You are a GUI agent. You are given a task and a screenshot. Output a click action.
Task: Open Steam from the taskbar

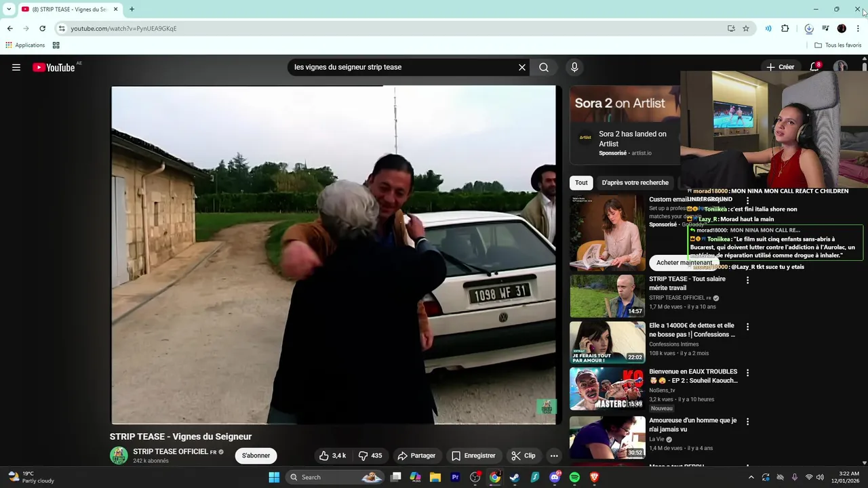pos(515,477)
